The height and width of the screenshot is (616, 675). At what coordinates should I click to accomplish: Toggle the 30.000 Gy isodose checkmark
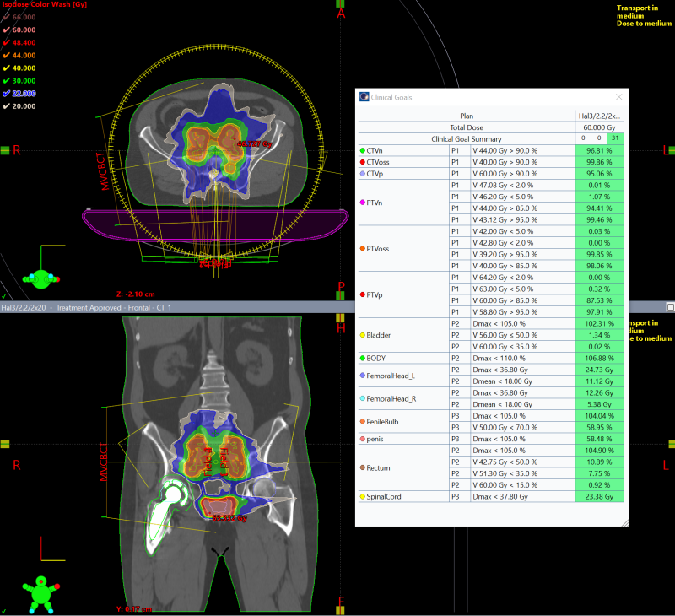6,80
